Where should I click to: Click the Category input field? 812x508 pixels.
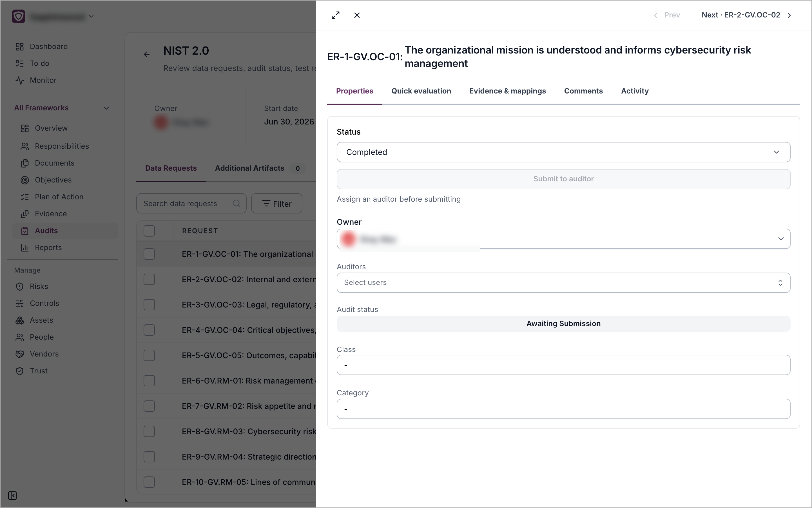563,409
